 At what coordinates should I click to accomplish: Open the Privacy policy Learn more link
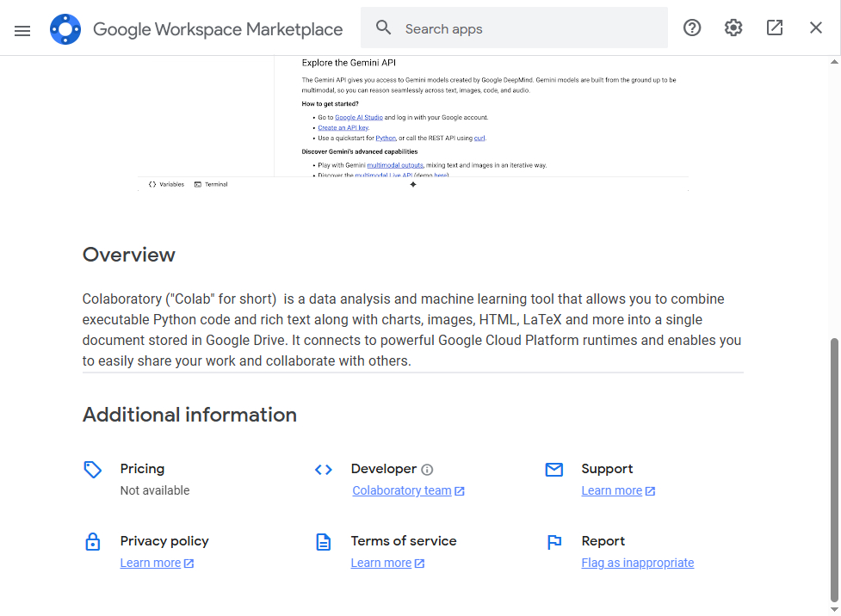151,563
